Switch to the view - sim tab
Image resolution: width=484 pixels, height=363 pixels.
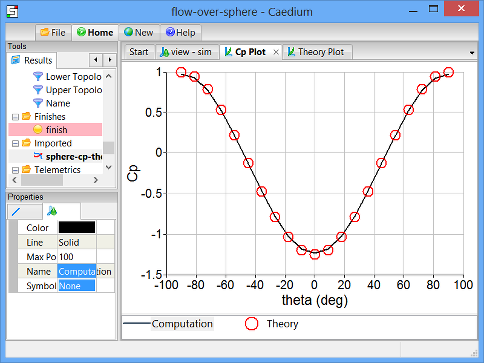[x=187, y=52]
